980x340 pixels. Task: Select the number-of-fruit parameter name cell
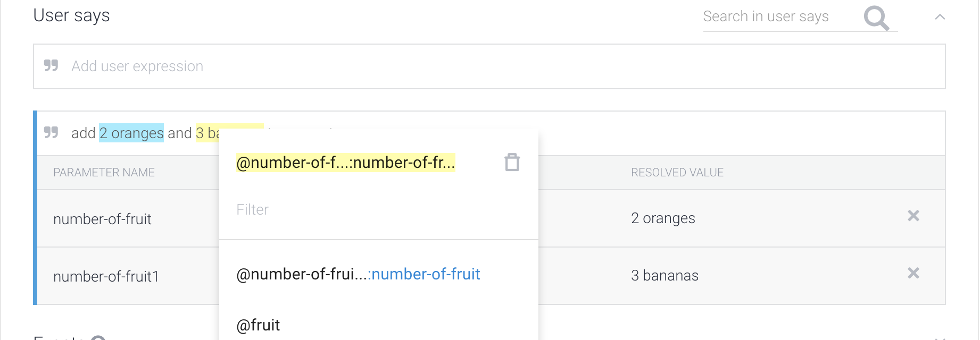pyautogui.click(x=103, y=219)
